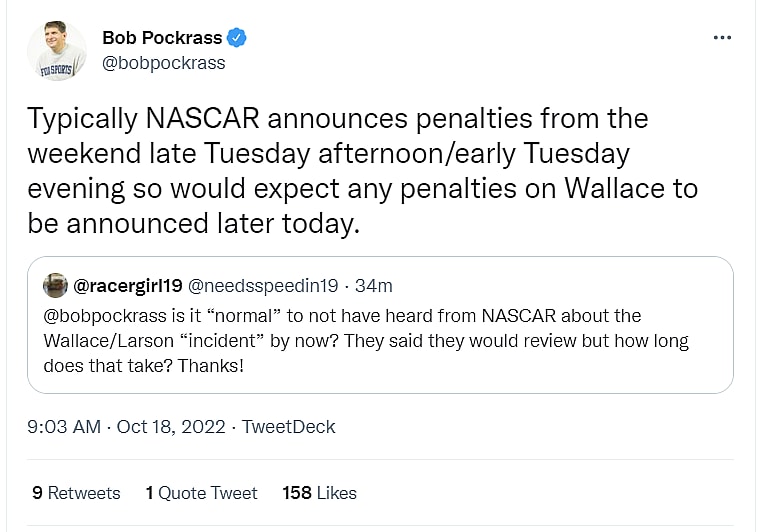
Task: Click the main tweet's first line about NASCAR
Action: coord(337,119)
